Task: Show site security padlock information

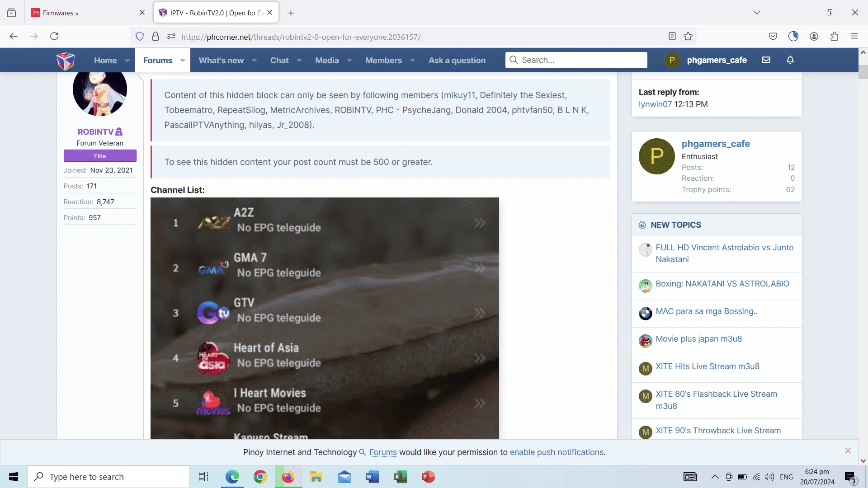Action: point(156,36)
